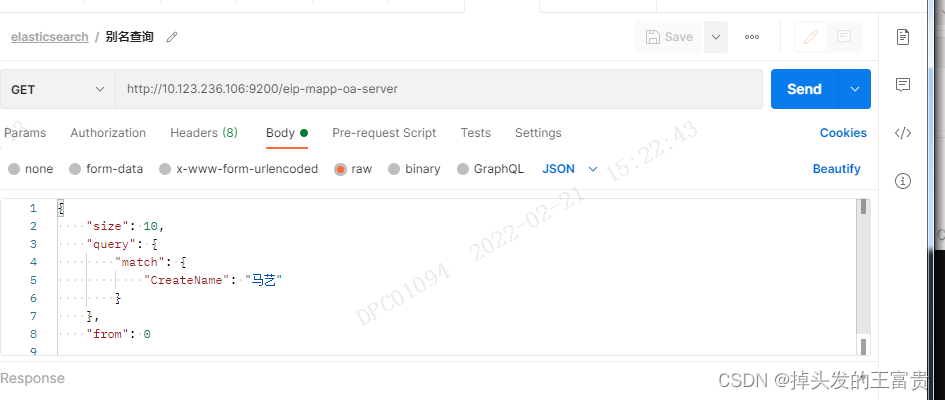This screenshot has width=945, height=400.
Task: Open the Headers (8) tab
Action: (x=204, y=133)
